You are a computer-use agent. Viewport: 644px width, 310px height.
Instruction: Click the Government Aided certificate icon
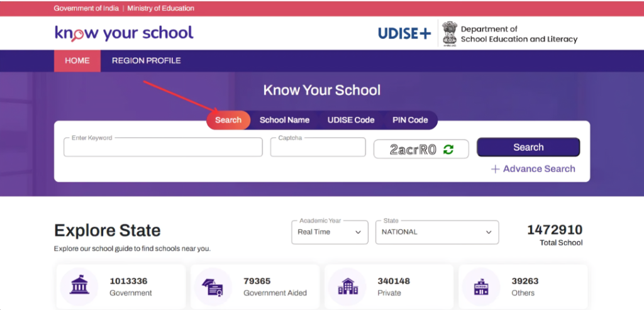[213, 287]
